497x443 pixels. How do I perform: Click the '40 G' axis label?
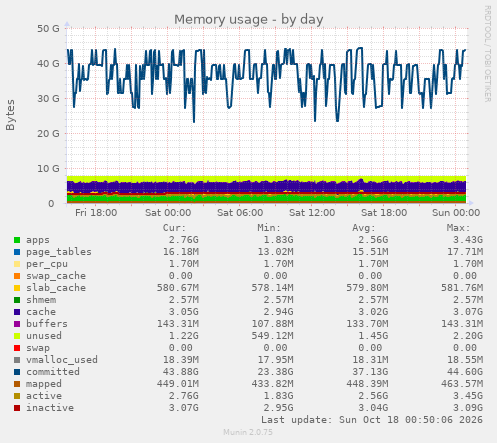[48, 63]
